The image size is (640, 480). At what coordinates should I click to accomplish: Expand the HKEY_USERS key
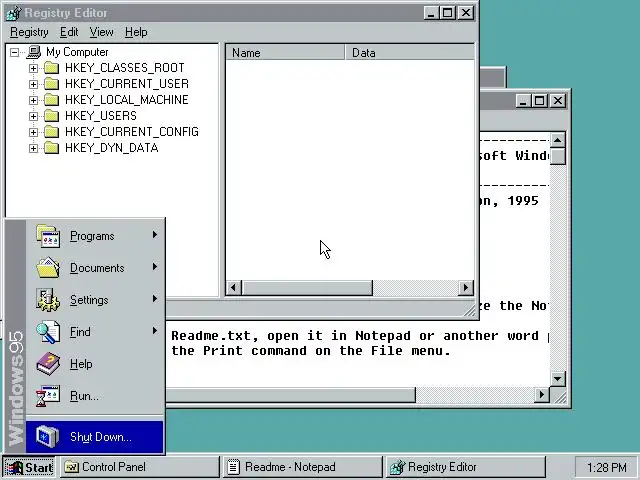pos(33,116)
